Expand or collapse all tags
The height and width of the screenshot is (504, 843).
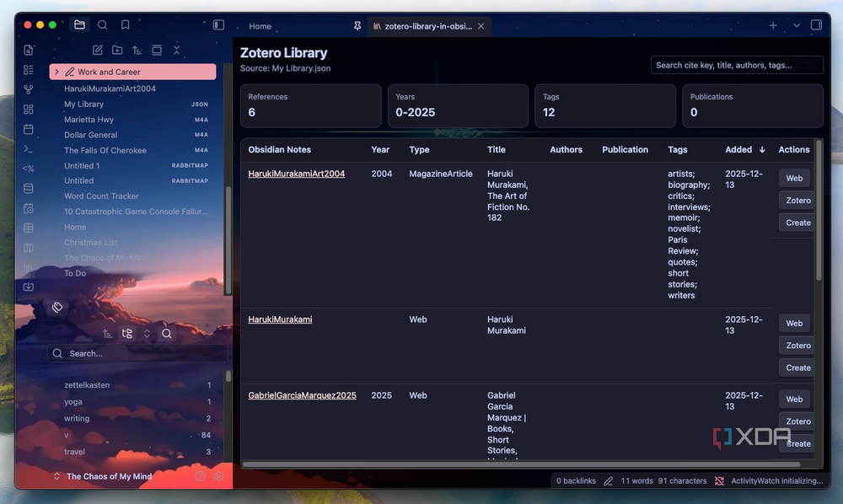pyautogui.click(x=147, y=334)
